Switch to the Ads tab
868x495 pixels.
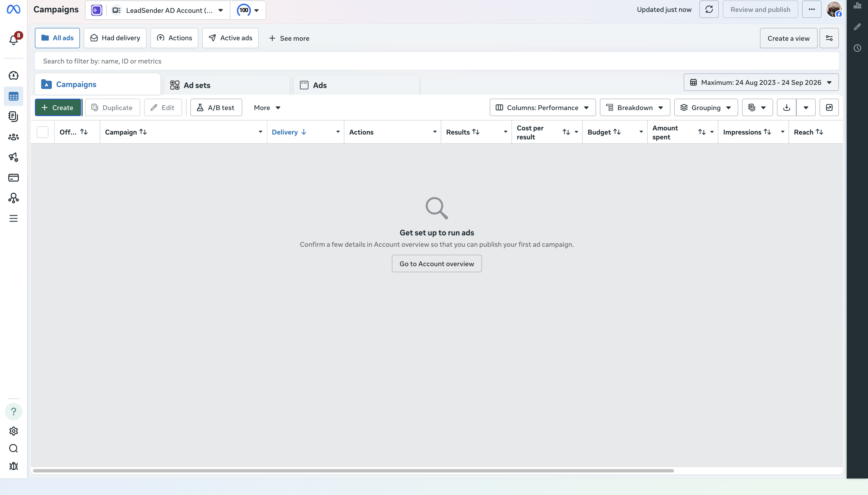(356, 85)
